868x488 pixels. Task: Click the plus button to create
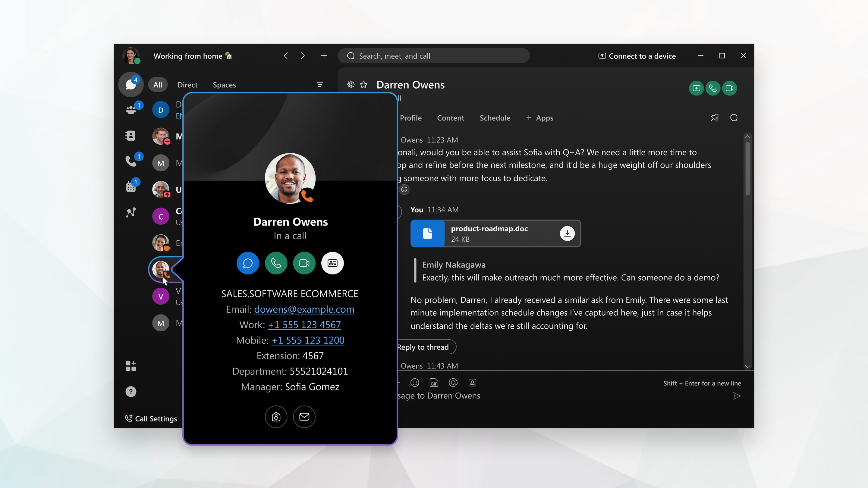[x=324, y=56]
